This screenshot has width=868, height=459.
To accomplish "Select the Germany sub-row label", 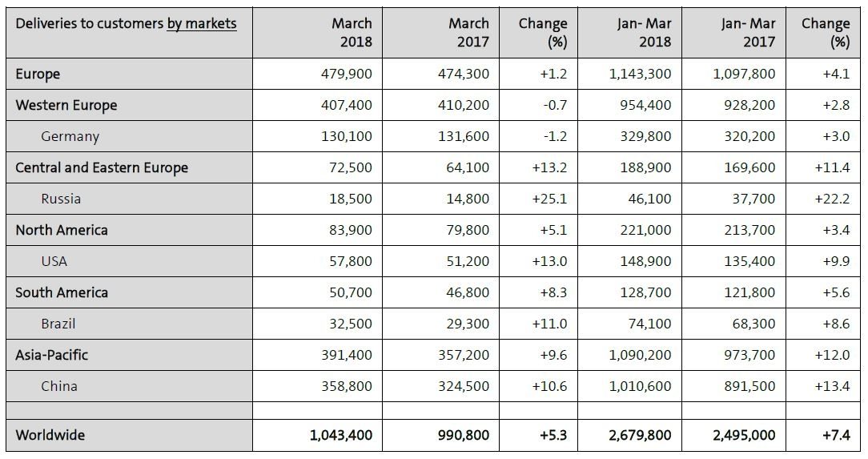I will (70, 137).
